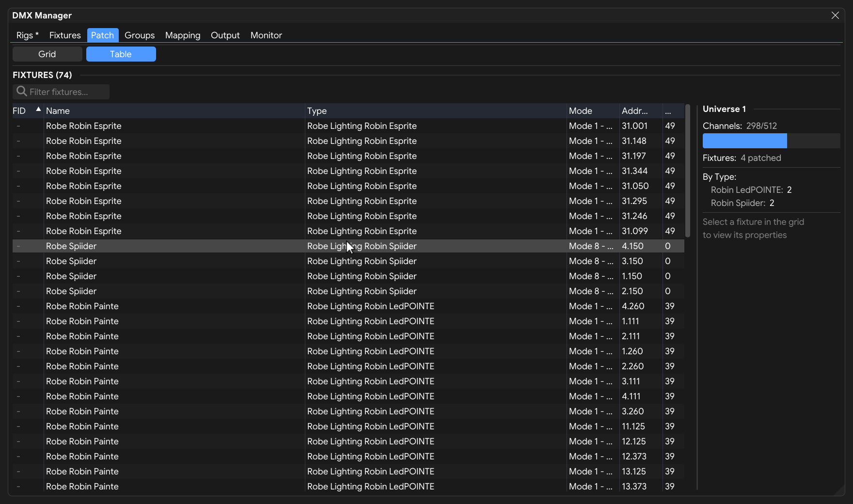
Task: Select Robe Robin Esprite row at 31.197
Action: pos(348,156)
